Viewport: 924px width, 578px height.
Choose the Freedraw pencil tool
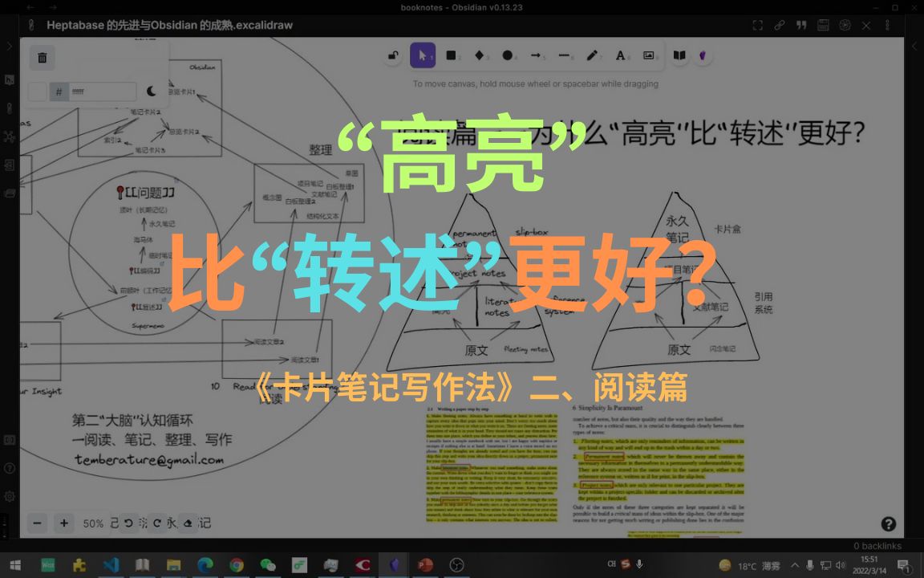tap(591, 55)
